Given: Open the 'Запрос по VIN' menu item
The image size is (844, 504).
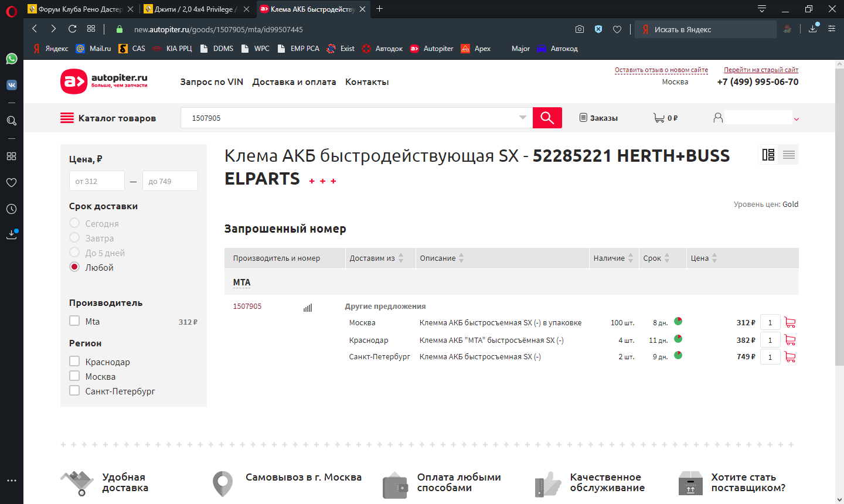Looking at the screenshot, I should [x=212, y=82].
